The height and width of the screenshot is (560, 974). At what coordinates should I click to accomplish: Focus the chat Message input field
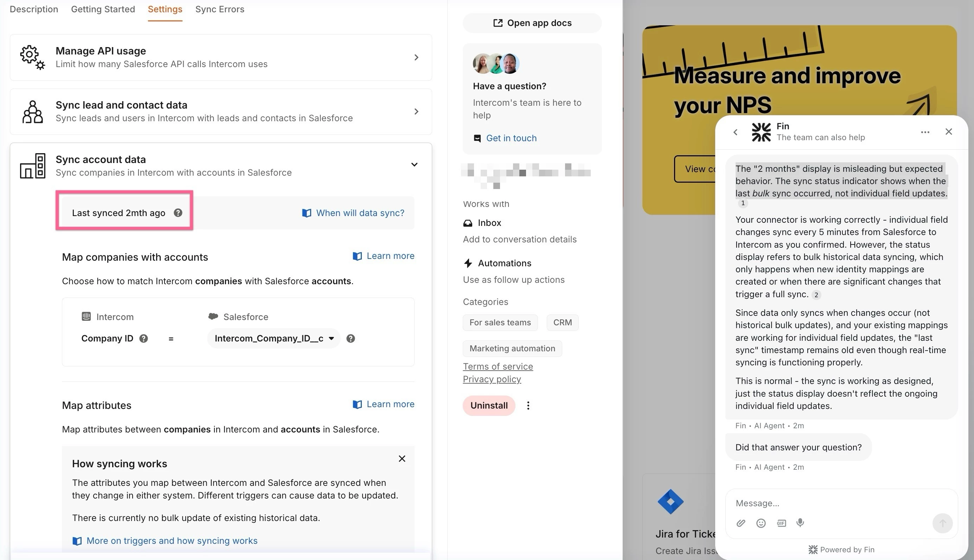click(x=841, y=503)
